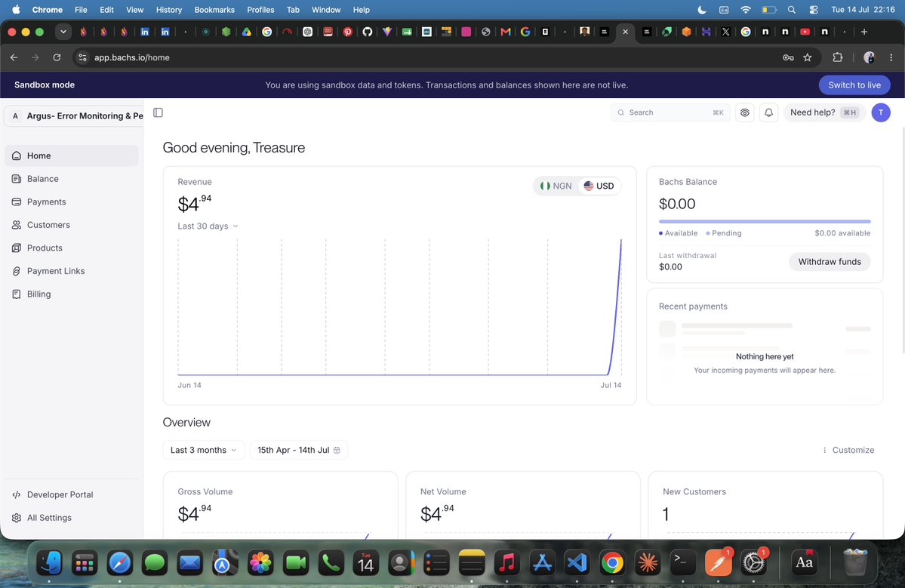Reload the page in Chrome
Image resolution: width=905 pixels, height=588 pixels.
[x=57, y=57]
